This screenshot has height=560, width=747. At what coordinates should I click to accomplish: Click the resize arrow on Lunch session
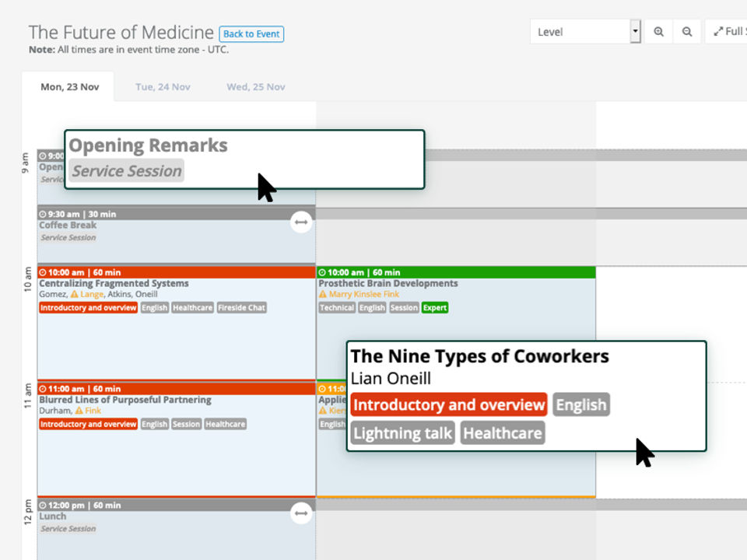click(301, 513)
